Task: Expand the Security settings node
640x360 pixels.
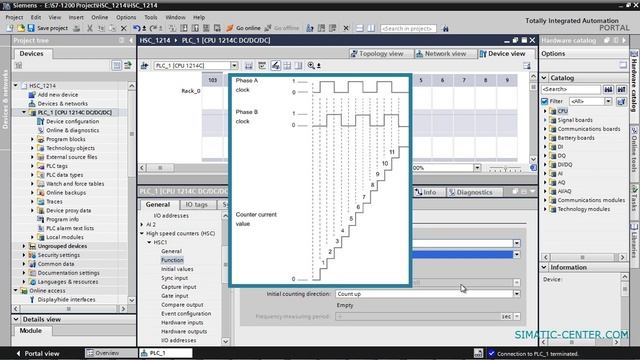Action: pyautogui.click(x=24, y=255)
